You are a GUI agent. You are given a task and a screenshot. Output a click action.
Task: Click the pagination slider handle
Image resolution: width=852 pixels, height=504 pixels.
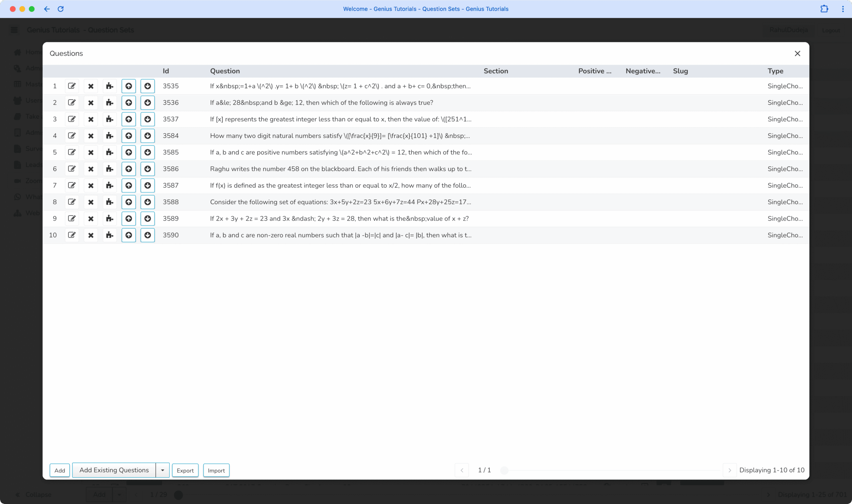click(505, 470)
